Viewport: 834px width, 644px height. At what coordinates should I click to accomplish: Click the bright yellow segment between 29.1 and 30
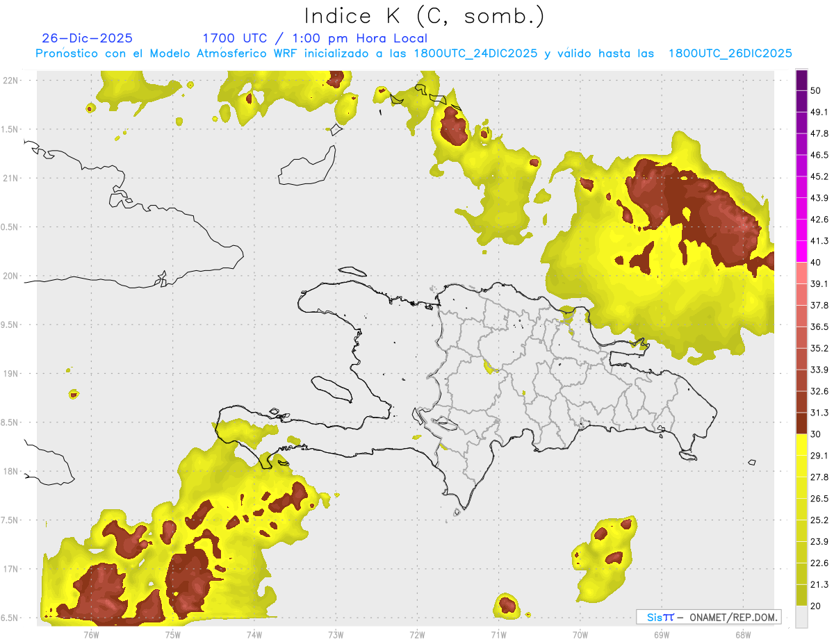click(x=802, y=445)
